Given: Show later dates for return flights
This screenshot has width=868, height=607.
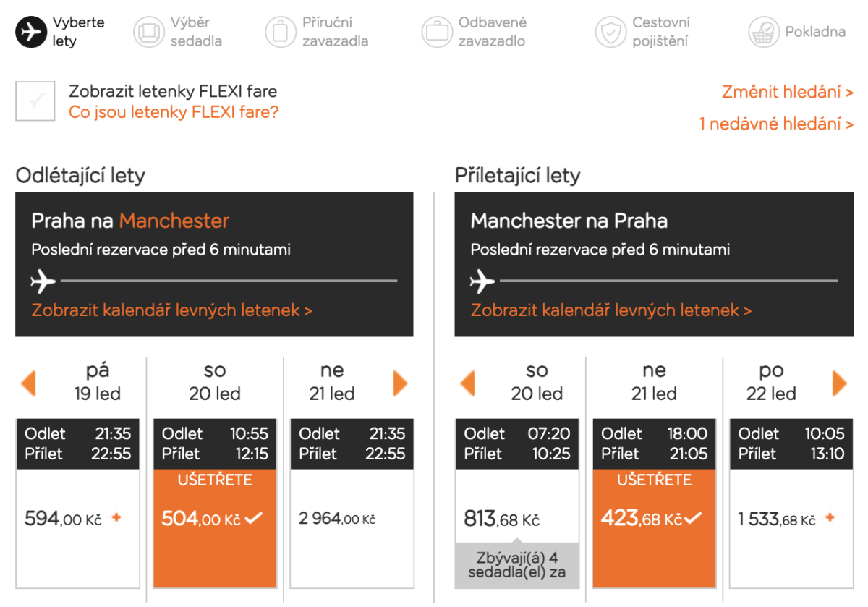Looking at the screenshot, I should 839,383.
